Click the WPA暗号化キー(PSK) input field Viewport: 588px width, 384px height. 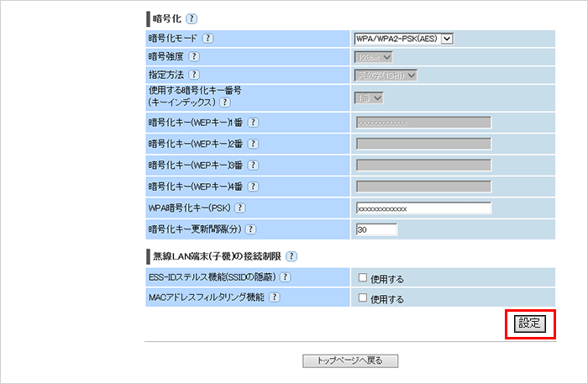[423, 208]
